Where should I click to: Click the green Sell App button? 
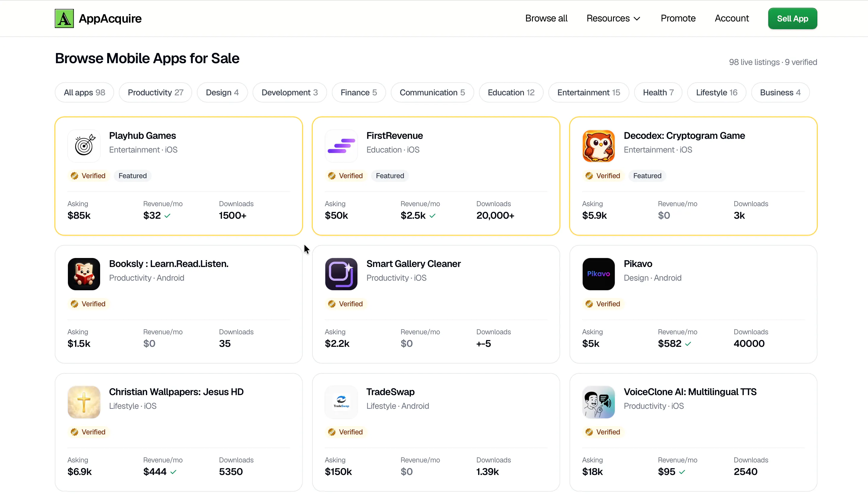[793, 18]
